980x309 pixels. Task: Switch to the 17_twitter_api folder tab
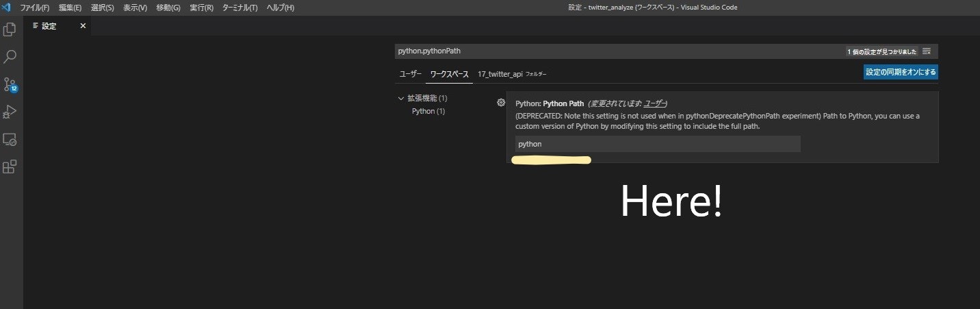click(x=512, y=73)
